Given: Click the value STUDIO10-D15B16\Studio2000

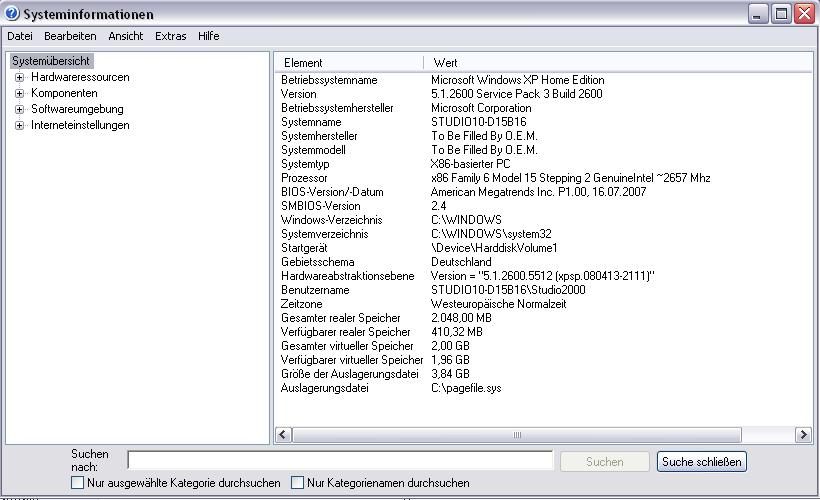Looking at the screenshot, I should tap(508, 290).
